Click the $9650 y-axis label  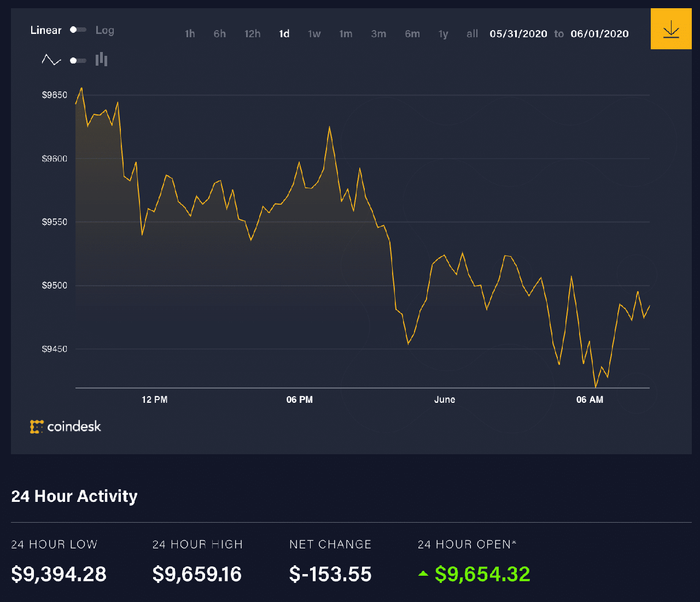point(55,95)
